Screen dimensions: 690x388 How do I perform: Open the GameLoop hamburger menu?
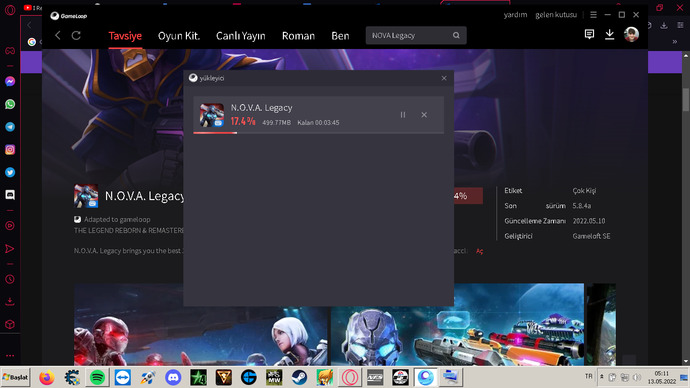click(x=593, y=15)
